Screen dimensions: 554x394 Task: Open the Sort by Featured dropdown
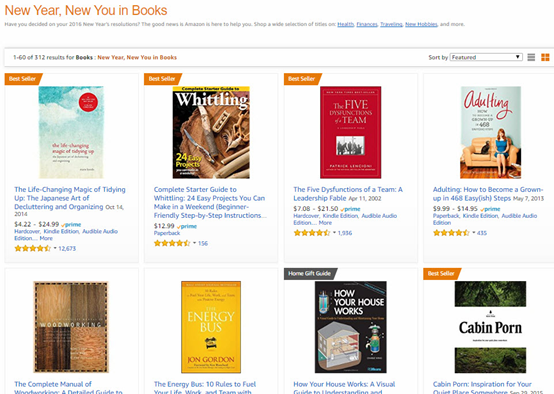(x=486, y=57)
